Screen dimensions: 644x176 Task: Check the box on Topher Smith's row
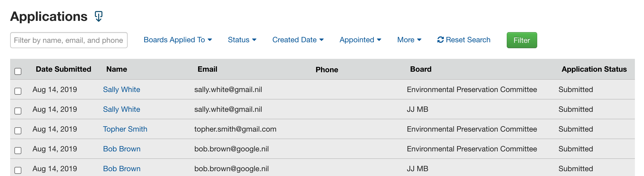(x=18, y=131)
